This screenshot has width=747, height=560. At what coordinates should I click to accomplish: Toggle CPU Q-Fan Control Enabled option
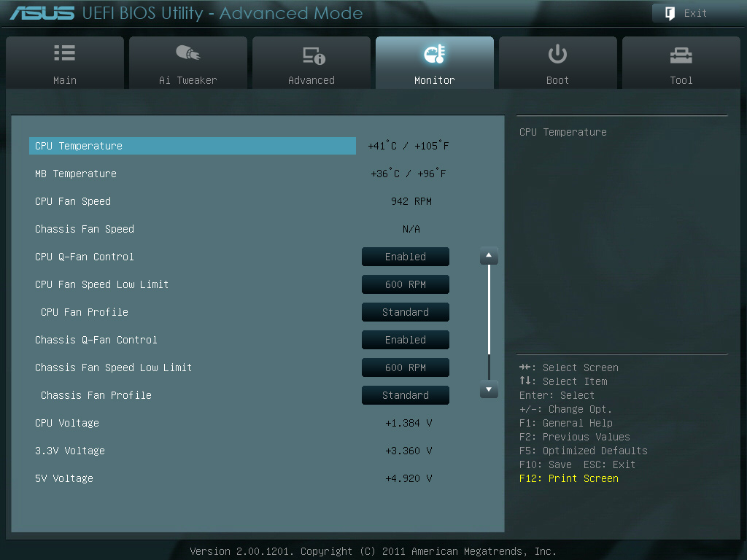[x=405, y=257]
